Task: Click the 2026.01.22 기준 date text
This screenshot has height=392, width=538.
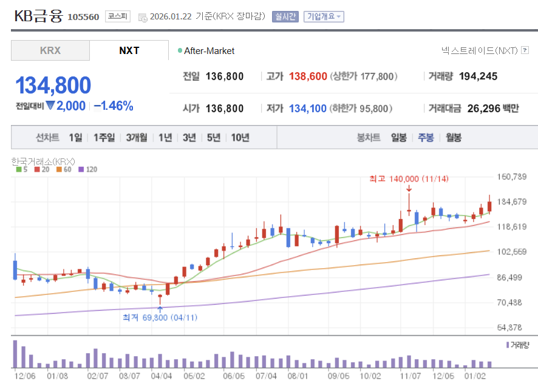Action: point(207,16)
